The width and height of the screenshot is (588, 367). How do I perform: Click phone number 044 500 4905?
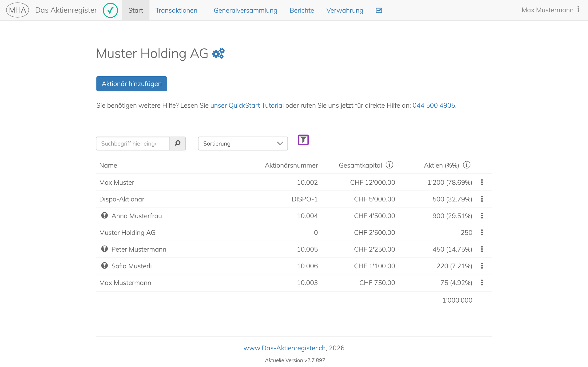coord(434,105)
